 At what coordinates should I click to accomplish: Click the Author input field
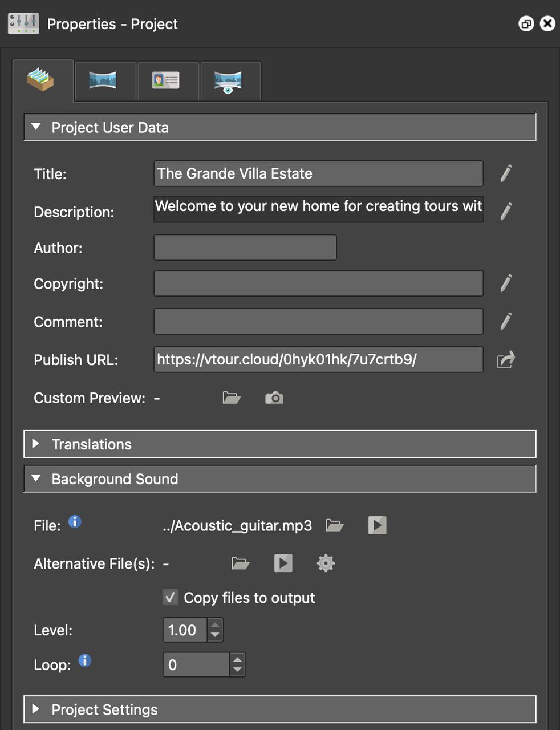click(x=245, y=248)
